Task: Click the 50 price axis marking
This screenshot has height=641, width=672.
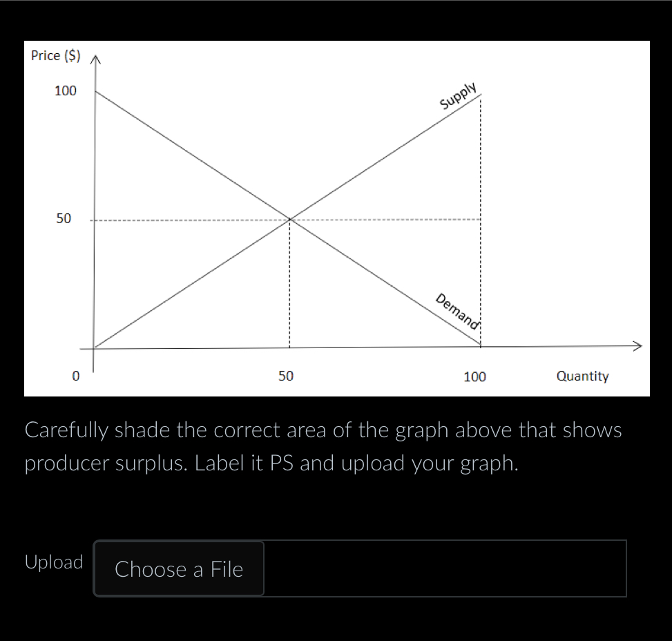Action: [64, 218]
